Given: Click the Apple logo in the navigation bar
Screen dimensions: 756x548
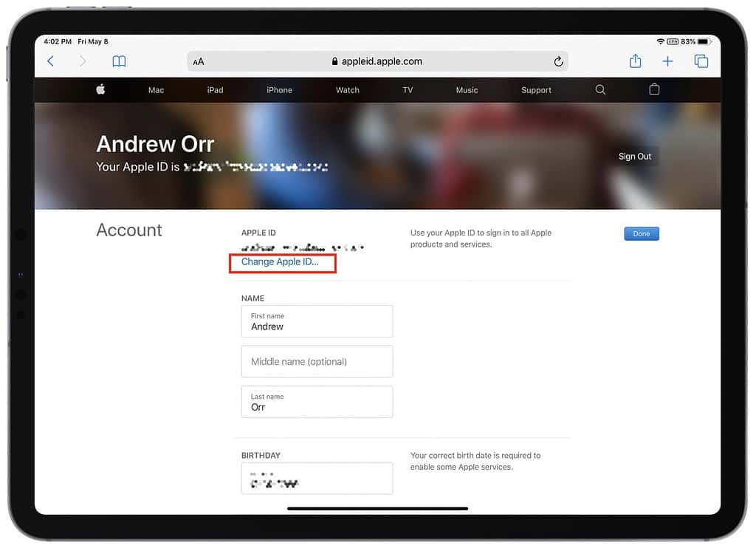Looking at the screenshot, I should [100, 89].
